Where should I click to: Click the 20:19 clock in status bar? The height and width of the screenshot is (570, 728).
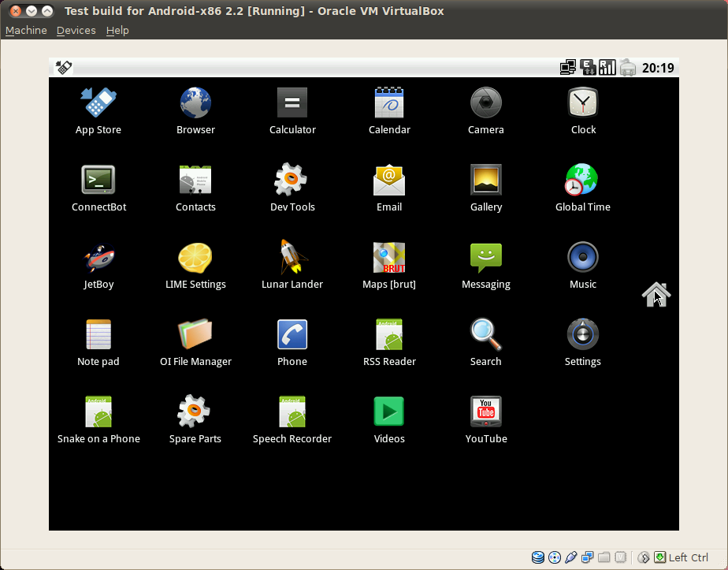point(657,69)
